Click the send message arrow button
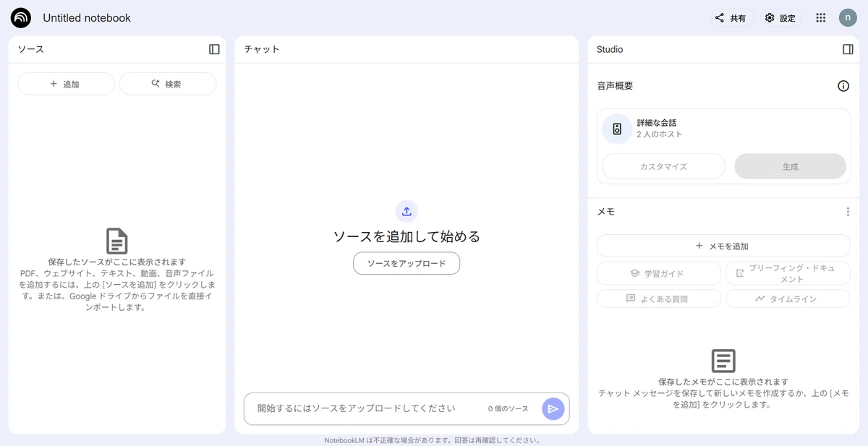The width and height of the screenshot is (868, 446). pos(553,409)
